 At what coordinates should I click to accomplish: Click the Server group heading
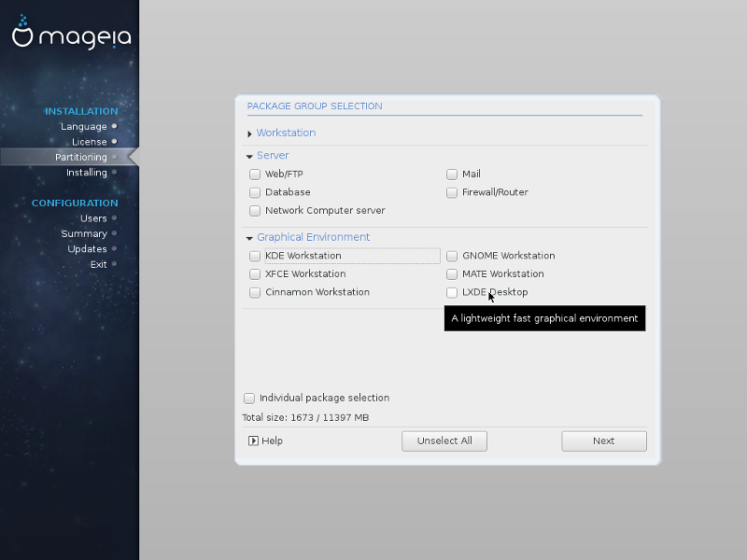tap(273, 155)
